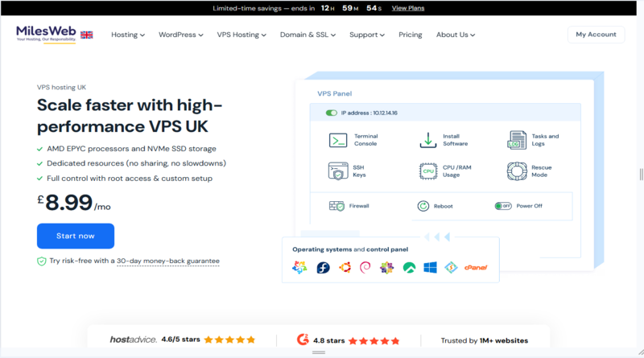This screenshot has height=358, width=644.
Task: Open the Pricing menu item
Action: pos(411,35)
